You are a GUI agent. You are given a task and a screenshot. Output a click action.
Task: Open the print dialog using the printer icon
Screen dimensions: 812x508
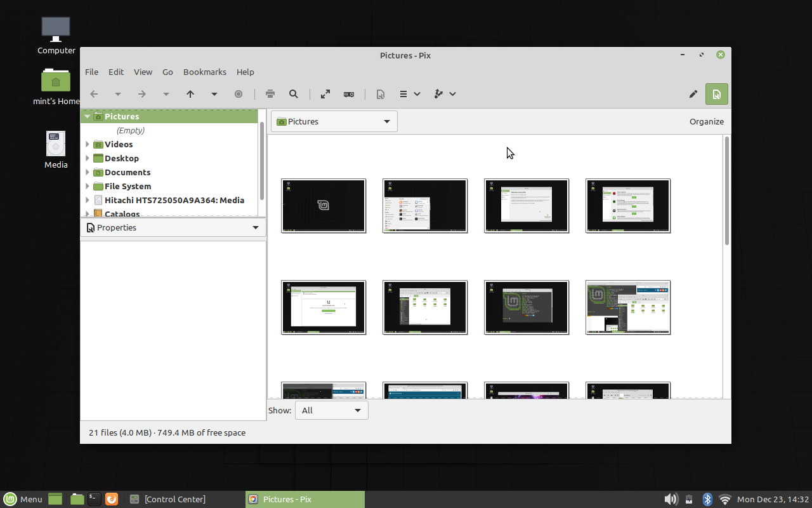point(270,94)
